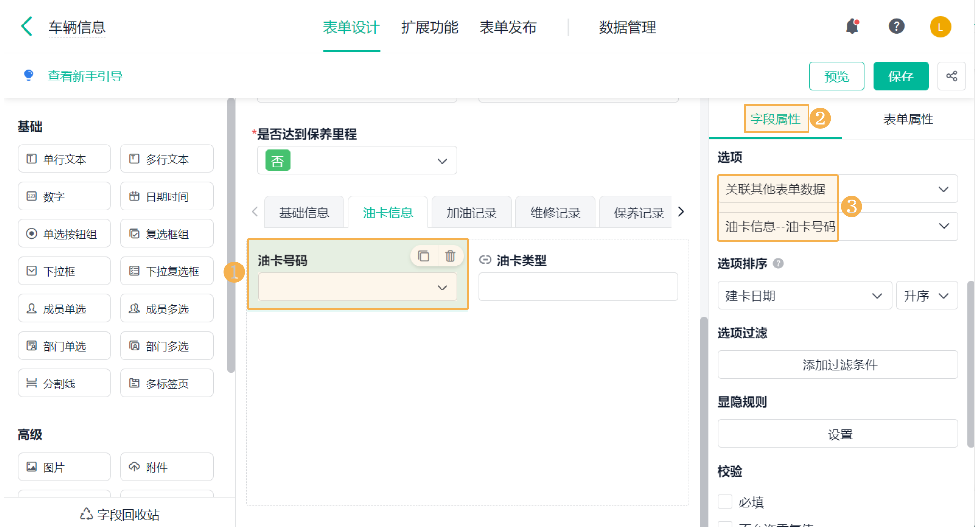Click the 保存 button

(901, 76)
